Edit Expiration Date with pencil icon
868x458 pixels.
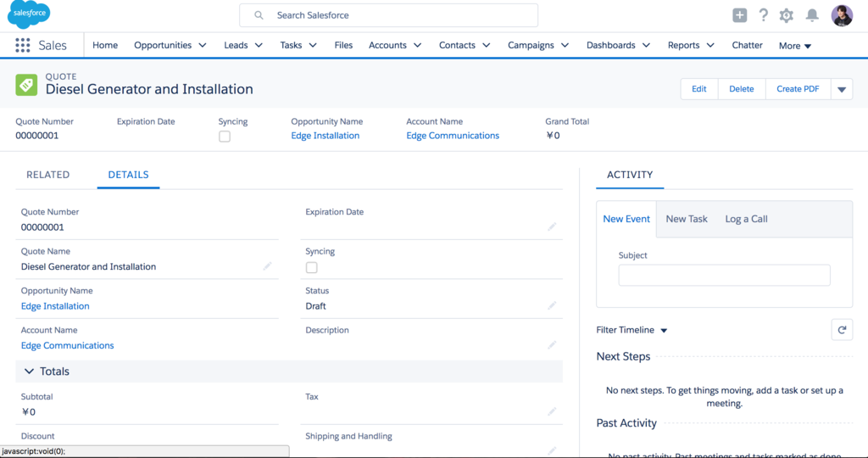[552, 227]
